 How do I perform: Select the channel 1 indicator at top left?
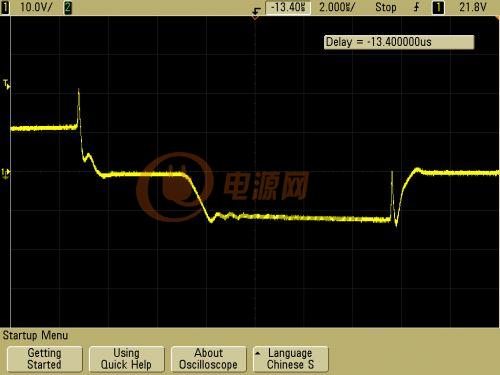click(x=5, y=7)
